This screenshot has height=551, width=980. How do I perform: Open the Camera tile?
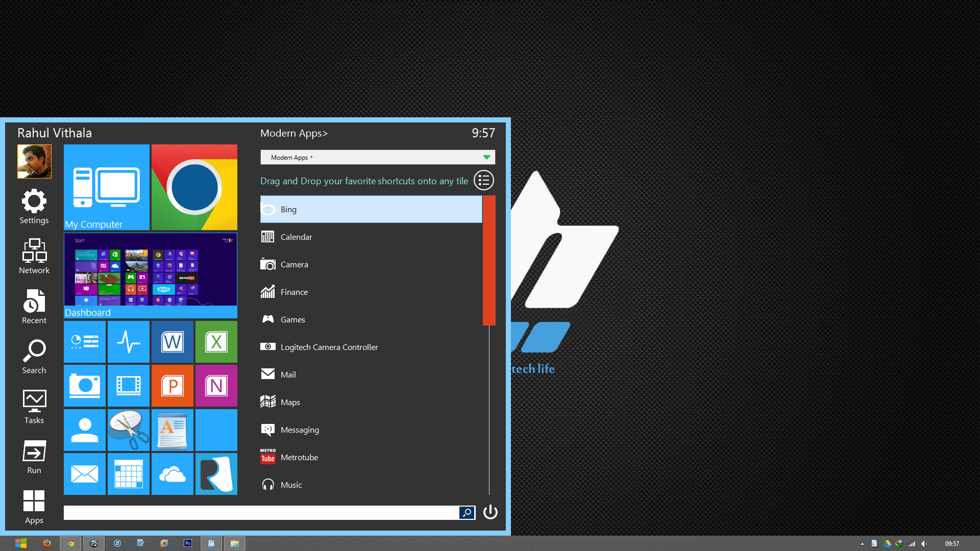point(85,386)
